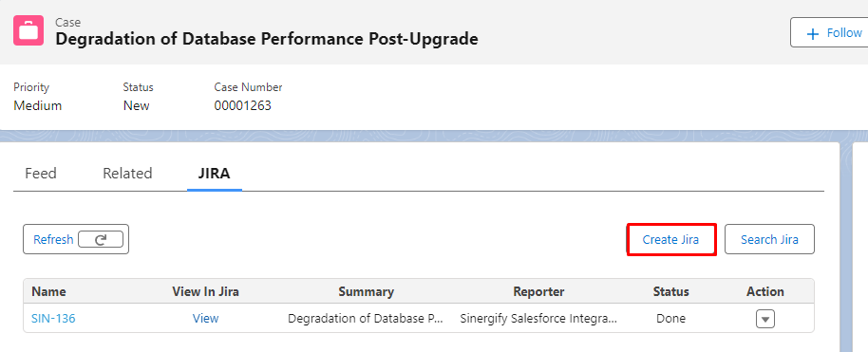This screenshot has height=352, width=868.
Task: Switch to the Feed tab
Action: click(41, 174)
